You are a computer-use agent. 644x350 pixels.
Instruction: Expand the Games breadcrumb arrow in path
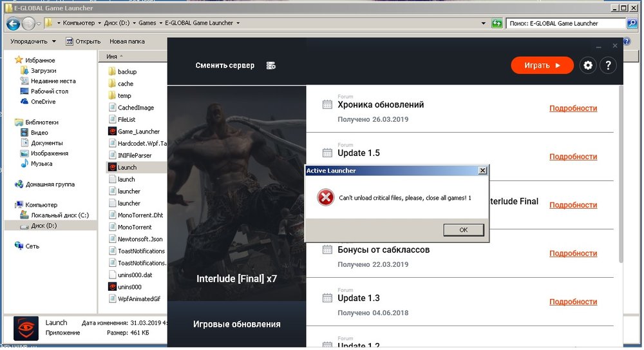pyautogui.click(x=160, y=23)
